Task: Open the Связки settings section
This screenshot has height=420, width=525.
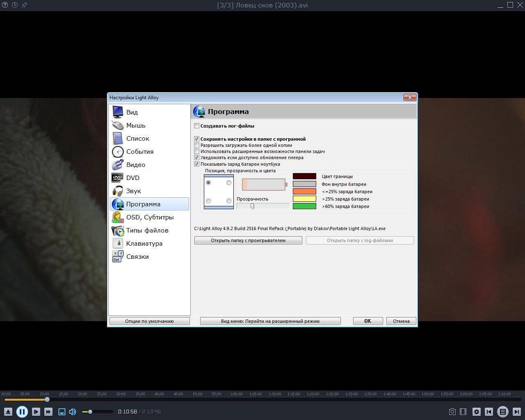Action: 149,256
